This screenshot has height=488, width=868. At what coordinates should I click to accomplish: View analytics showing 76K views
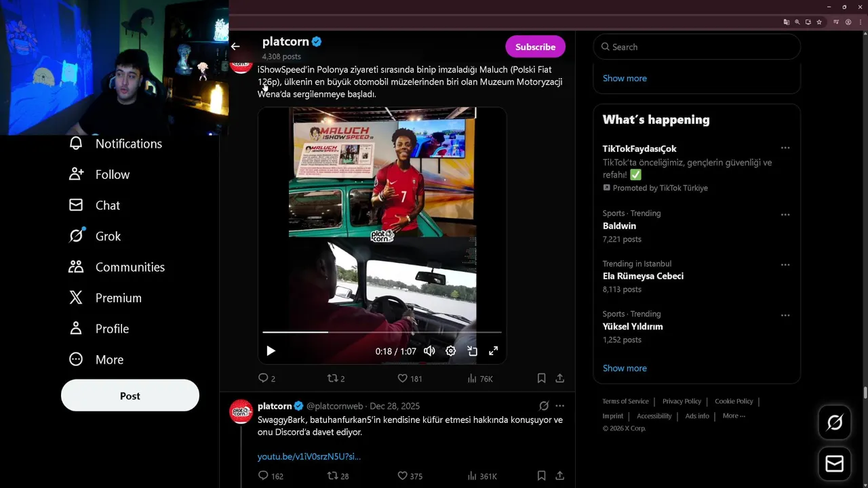479,378
